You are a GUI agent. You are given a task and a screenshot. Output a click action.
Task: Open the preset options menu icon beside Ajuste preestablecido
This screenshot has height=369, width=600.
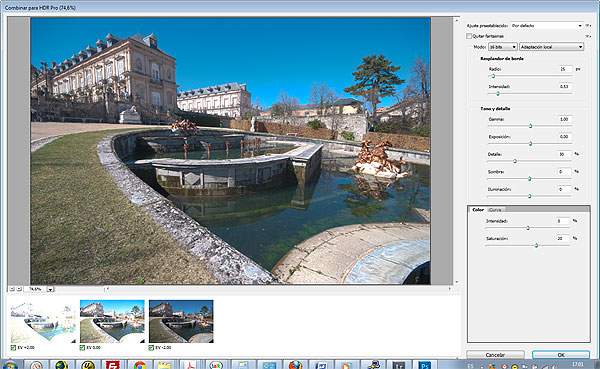(x=588, y=26)
